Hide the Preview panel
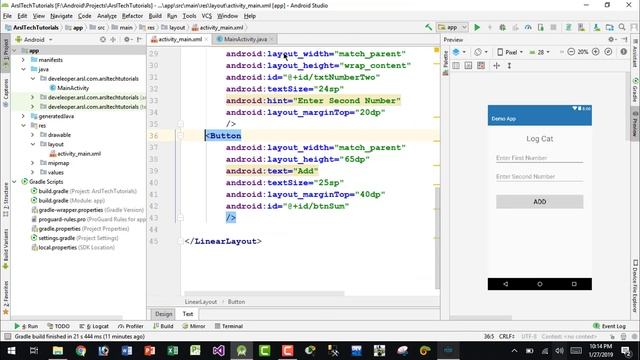The image size is (640, 360). [x=624, y=40]
